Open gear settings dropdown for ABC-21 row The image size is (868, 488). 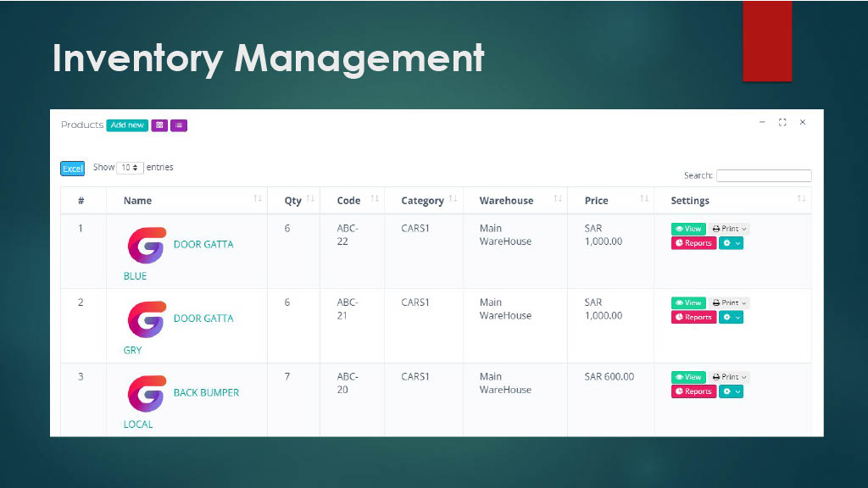coord(731,317)
